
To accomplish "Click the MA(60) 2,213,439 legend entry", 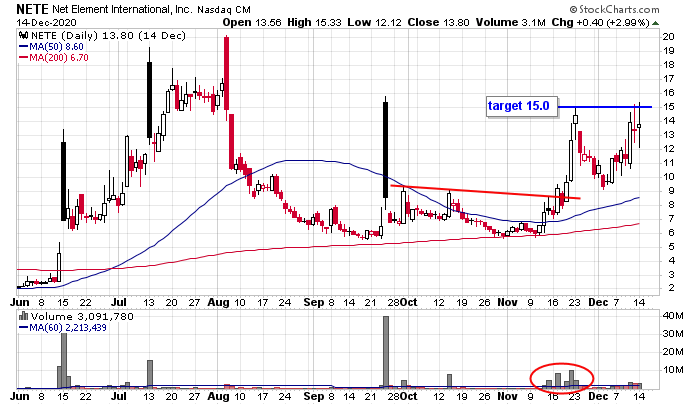I will coord(62,328).
